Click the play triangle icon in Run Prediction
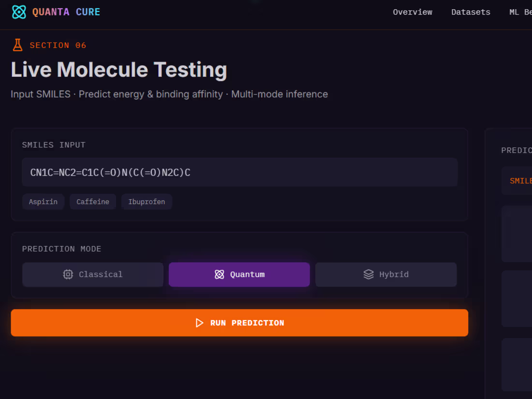The width and height of the screenshot is (532, 399). coord(199,323)
